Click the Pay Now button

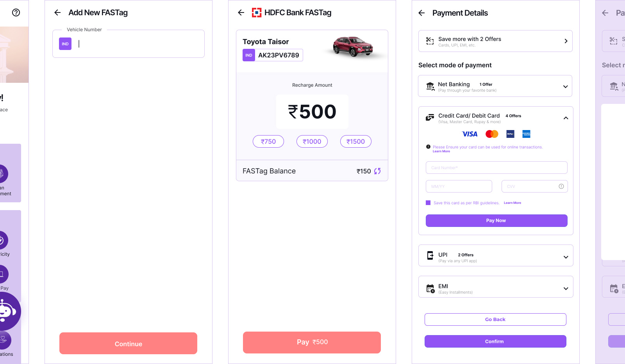[496, 221]
